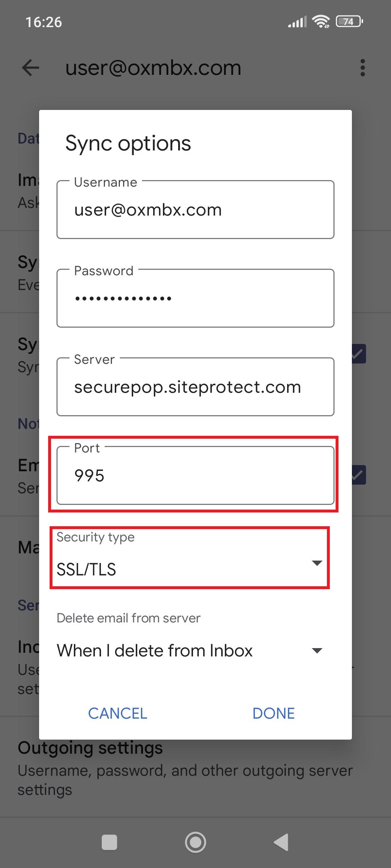
Task: Tap the back arrow icon
Action: pos(30,68)
